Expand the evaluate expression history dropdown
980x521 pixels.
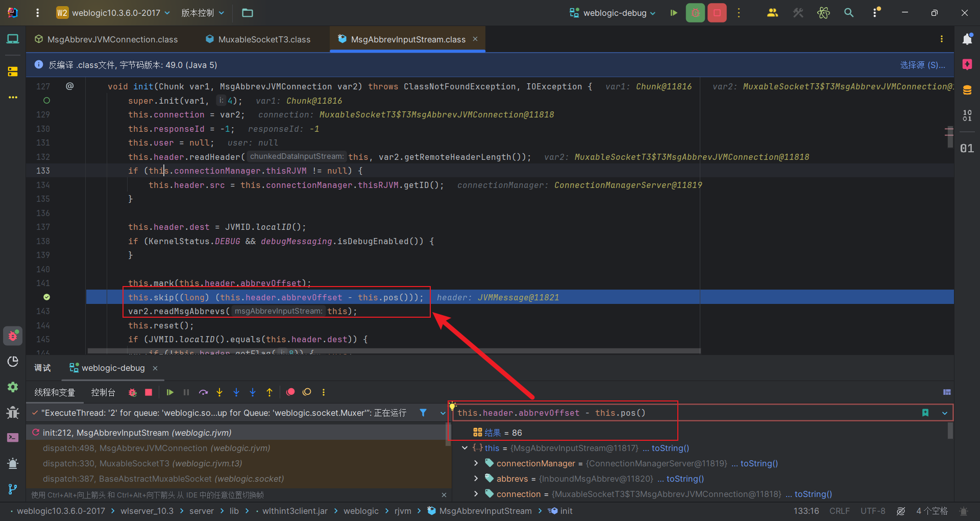945,413
